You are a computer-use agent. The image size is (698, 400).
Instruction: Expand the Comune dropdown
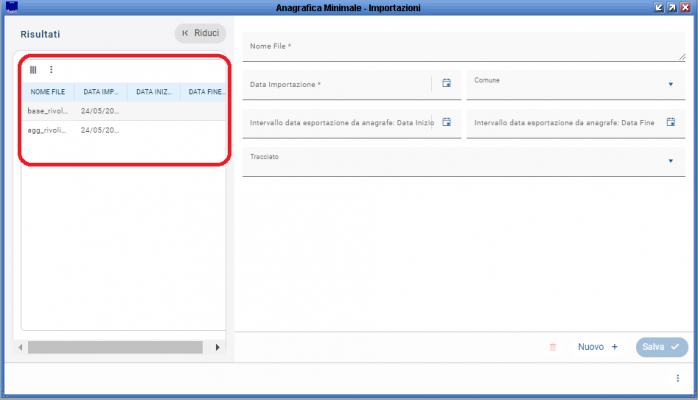(x=670, y=84)
